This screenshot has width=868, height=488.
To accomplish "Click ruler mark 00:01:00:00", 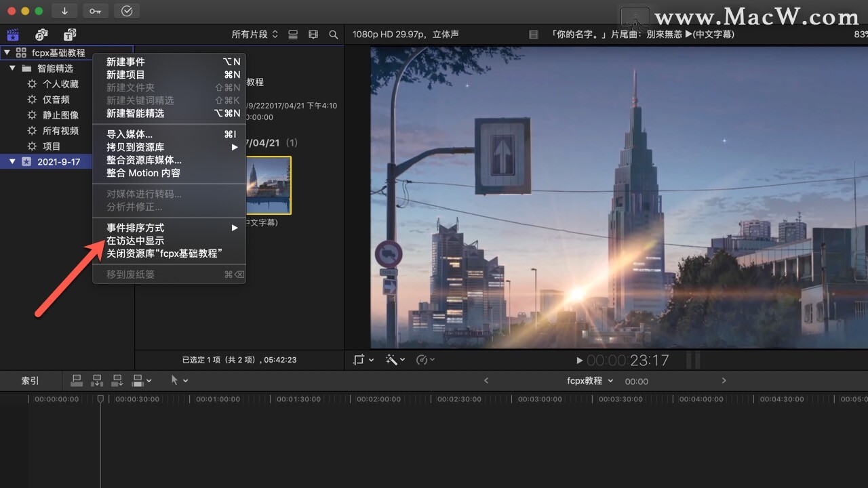I will [x=218, y=399].
